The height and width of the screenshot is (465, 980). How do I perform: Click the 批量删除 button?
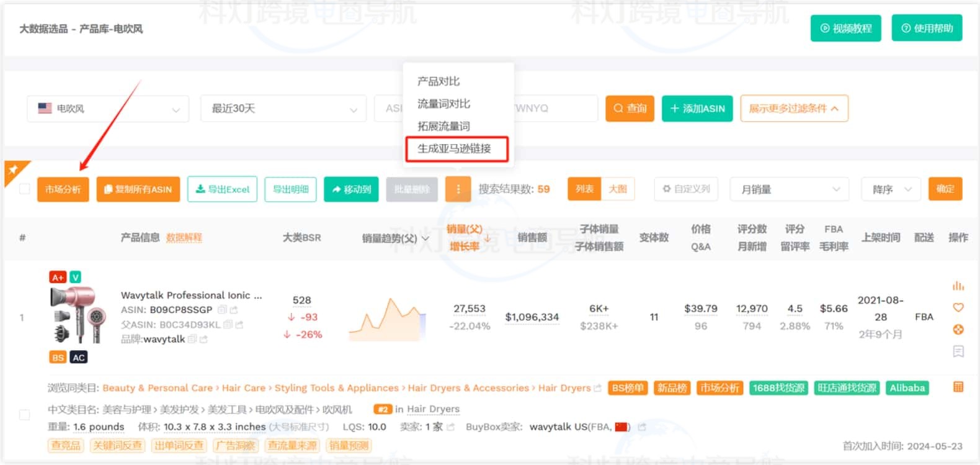(x=412, y=189)
